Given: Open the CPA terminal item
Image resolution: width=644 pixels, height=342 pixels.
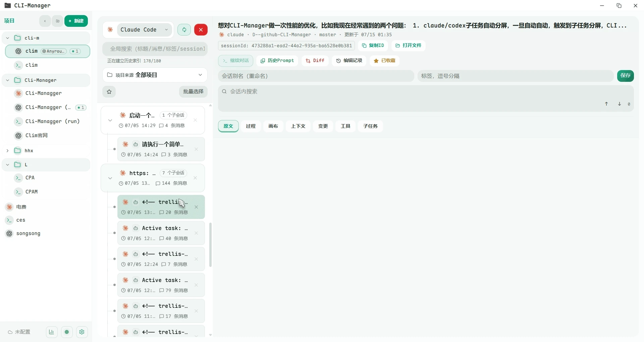Looking at the screenshot, I should click(48, 178).
